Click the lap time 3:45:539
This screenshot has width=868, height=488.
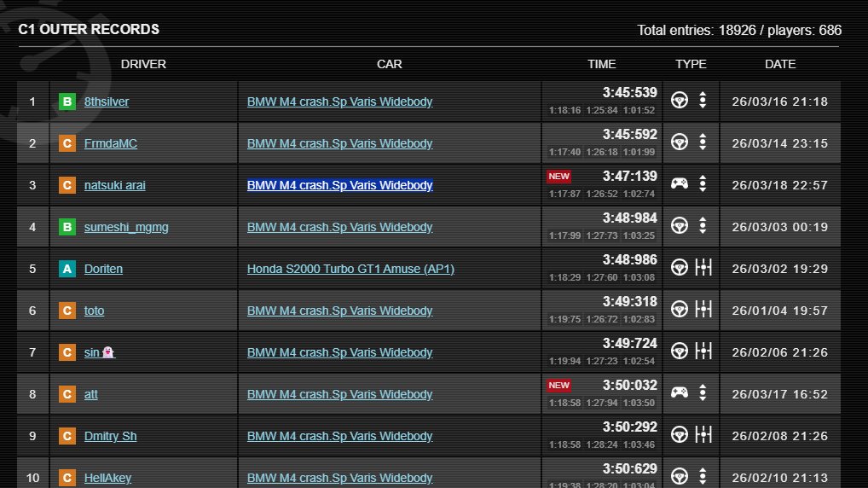[630, 92]
